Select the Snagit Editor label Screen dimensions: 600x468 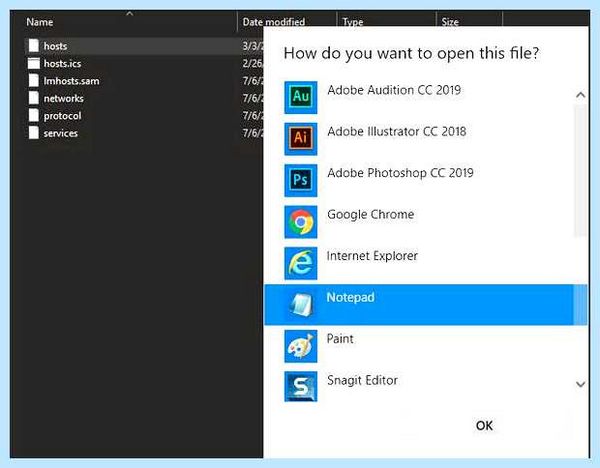362,380
